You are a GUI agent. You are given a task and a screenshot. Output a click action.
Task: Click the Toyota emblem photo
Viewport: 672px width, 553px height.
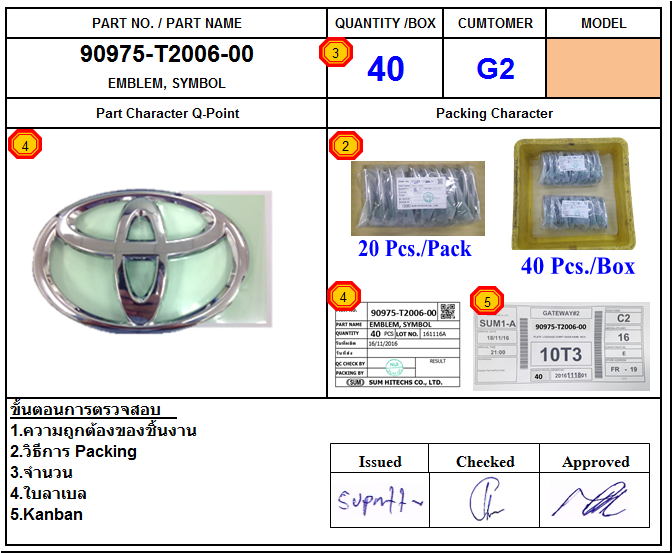click(x=153, y=261)
